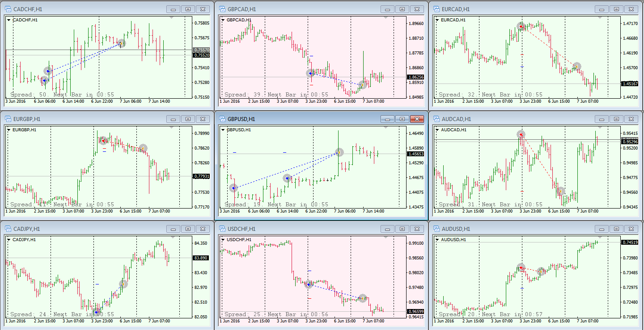The image size is (644, 330).
Task: Select the USDCHF blue entry marker on 3 Jun
Action: 309,284
